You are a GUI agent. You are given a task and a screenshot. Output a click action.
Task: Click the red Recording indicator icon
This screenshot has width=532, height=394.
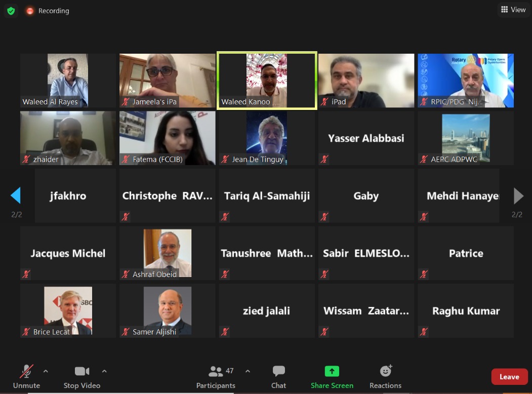tap(30, 11)
